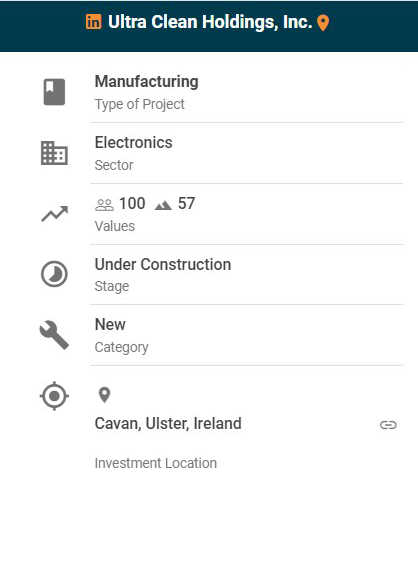The height and width of the screenshot is (566, 418).
Task: Click the bookmark icon for Type of Project
Action: (x=54, y=92)
